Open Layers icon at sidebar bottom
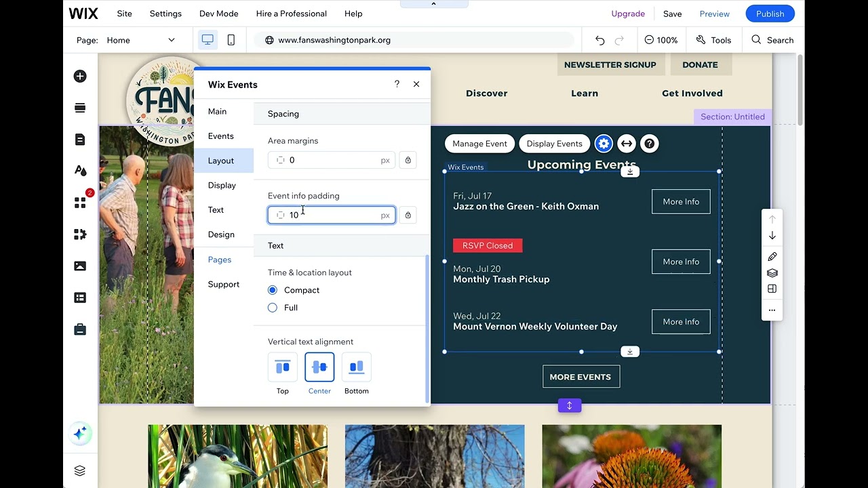Viewport: 868px width, 488px height. coord(80,471)
